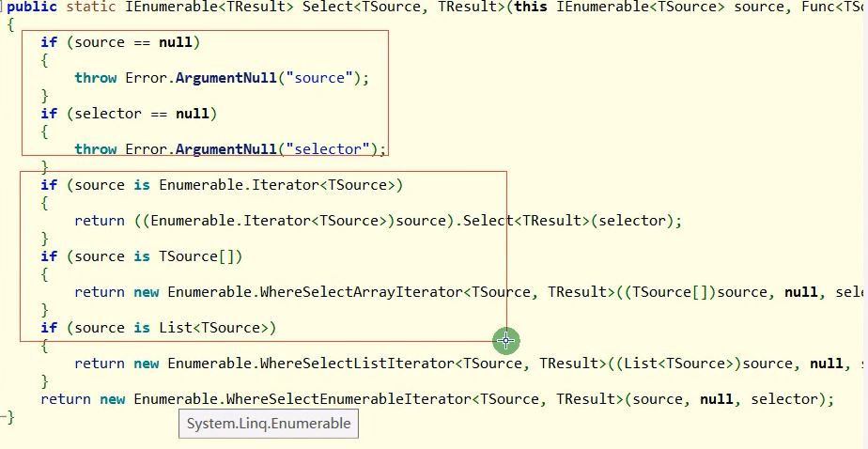Image resolution: width=868 pixels, height=449 pixels.
Task: Click TSource[] in the 'source is' condition
Action: (x=196, y=256)
